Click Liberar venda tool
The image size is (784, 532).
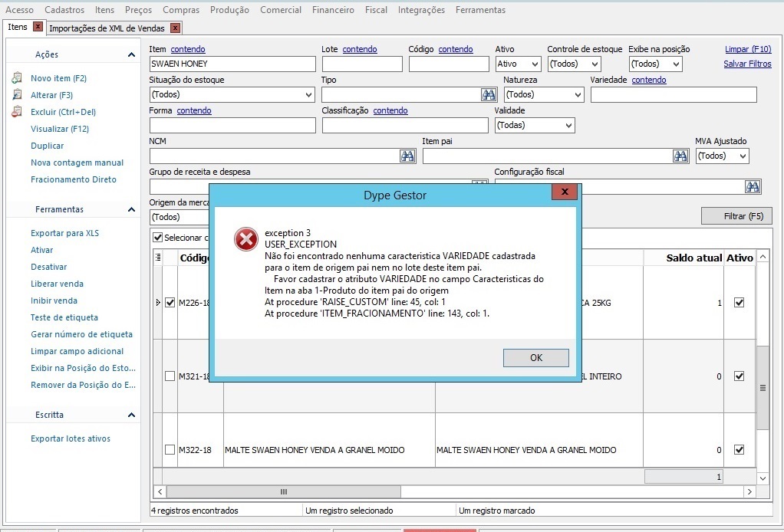tap(57, 284)
